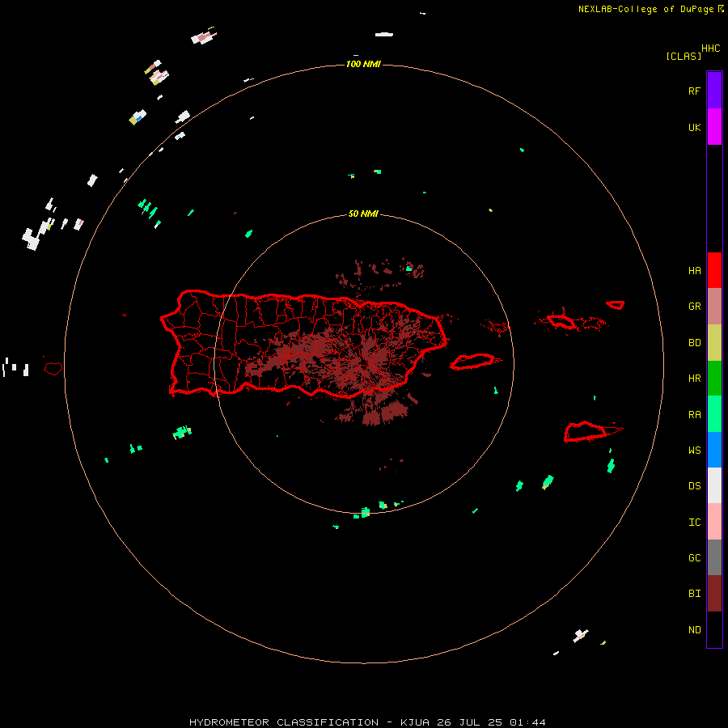This screenshot has height=728, width=728.
Task: Click the WS legend label
Action: [x=694, y=450]
